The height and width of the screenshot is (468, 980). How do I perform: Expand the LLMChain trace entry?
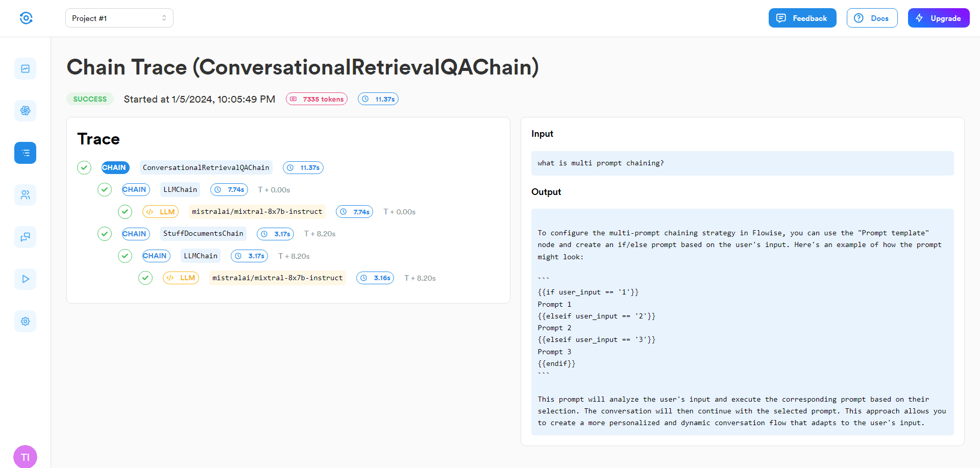tap(180, 189)
